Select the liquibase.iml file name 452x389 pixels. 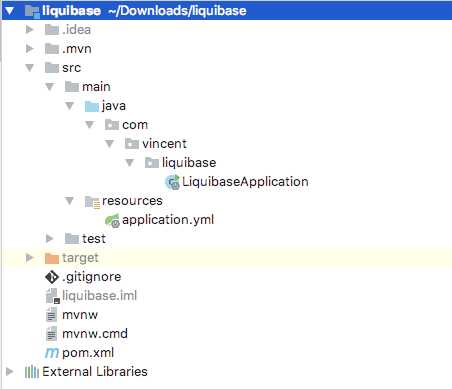pos(100,296)
